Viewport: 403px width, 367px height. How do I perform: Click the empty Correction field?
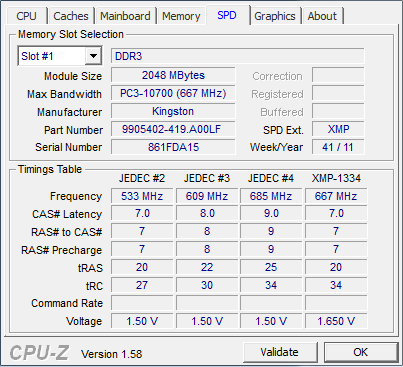pyautogui.click(x=338, y=75)
